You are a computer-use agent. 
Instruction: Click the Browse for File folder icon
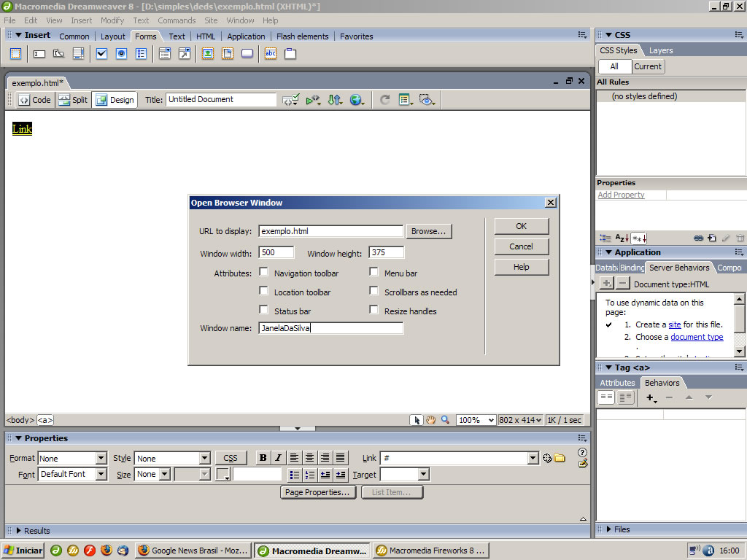click(560, 458)
